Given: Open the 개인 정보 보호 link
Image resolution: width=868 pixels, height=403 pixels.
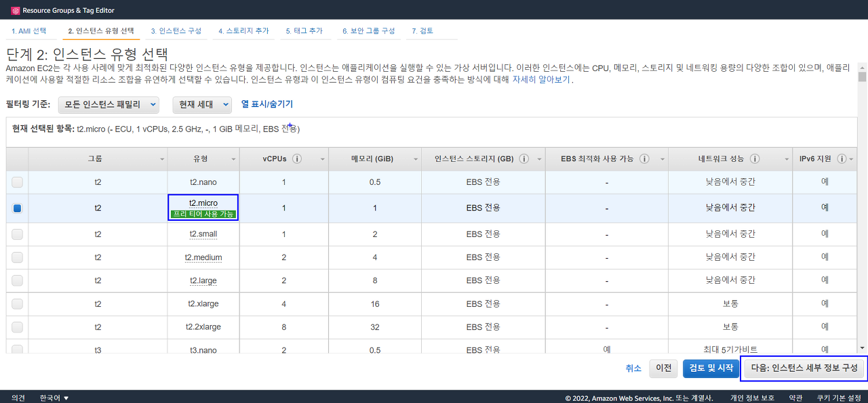Looking at the screenshot, I should click(752, 398).
